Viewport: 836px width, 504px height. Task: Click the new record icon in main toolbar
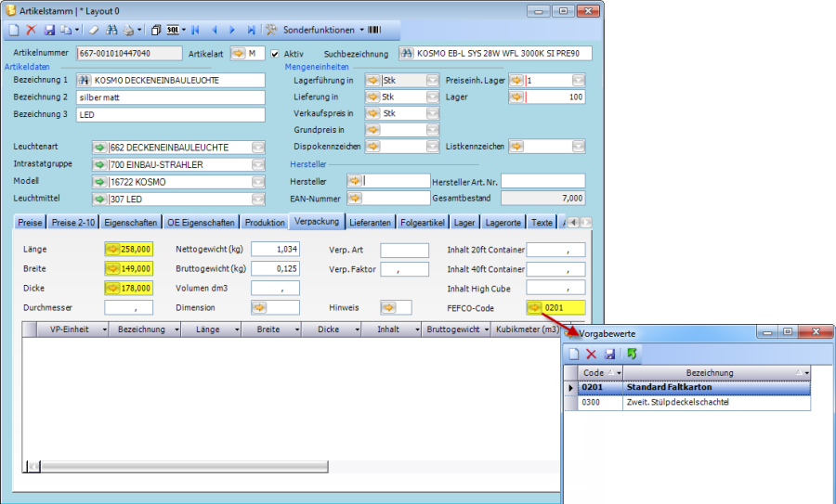click(x=14, y=31)
